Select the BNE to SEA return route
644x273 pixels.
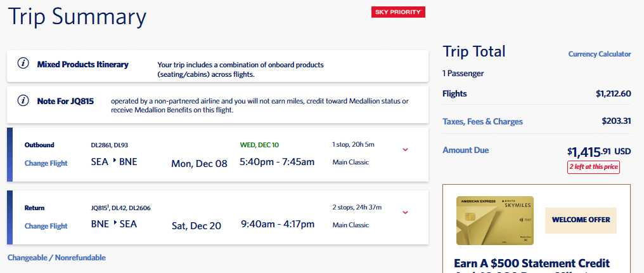pyautogui.click(x=114, y=224)
